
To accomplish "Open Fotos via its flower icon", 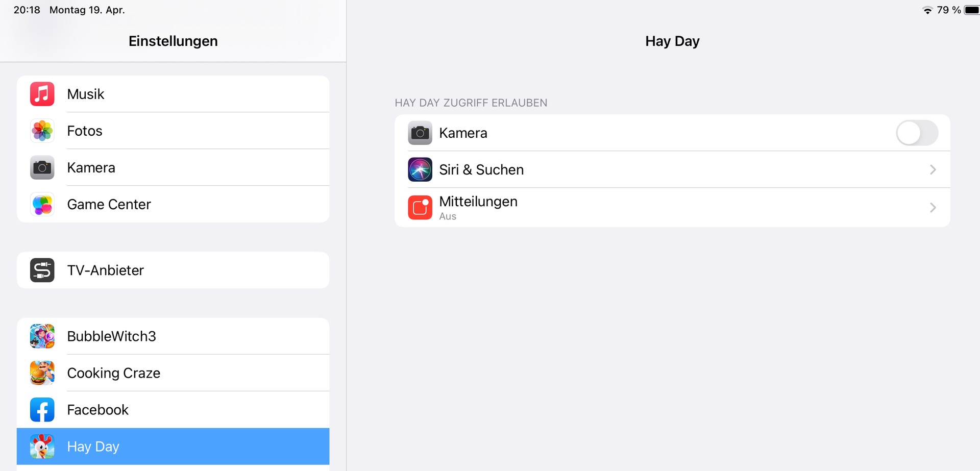I will point(42,131).
